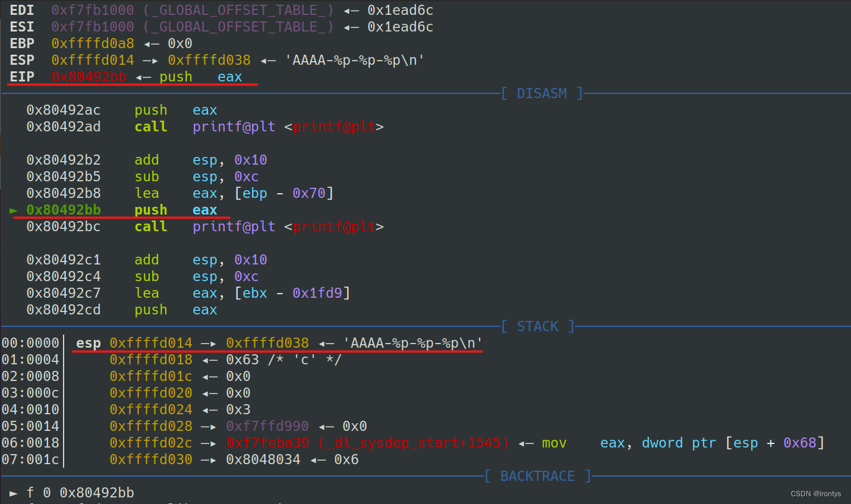The height and width of the screenshot is (504, 851).
Task: Select backtrace frame 0 address 0x80492bb
Action: tap(97, 493)
